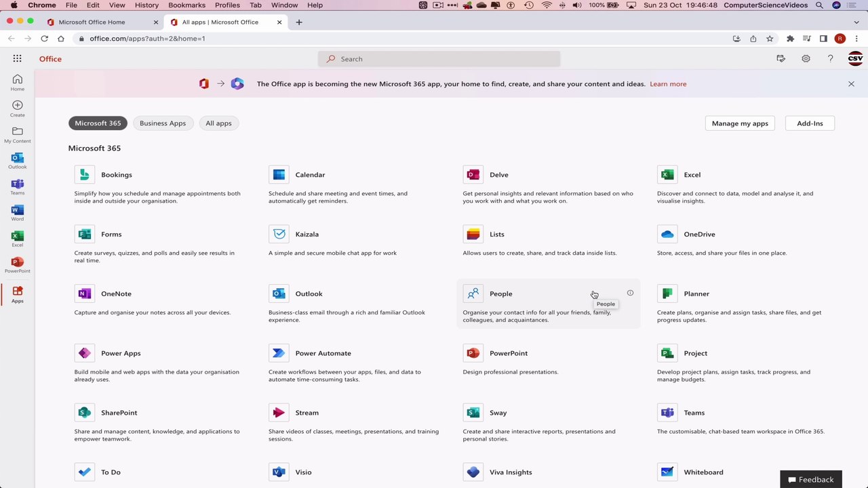Launch the Stream app icon
Viewport: 868px width, 488px height.
[x=279, y=413]
